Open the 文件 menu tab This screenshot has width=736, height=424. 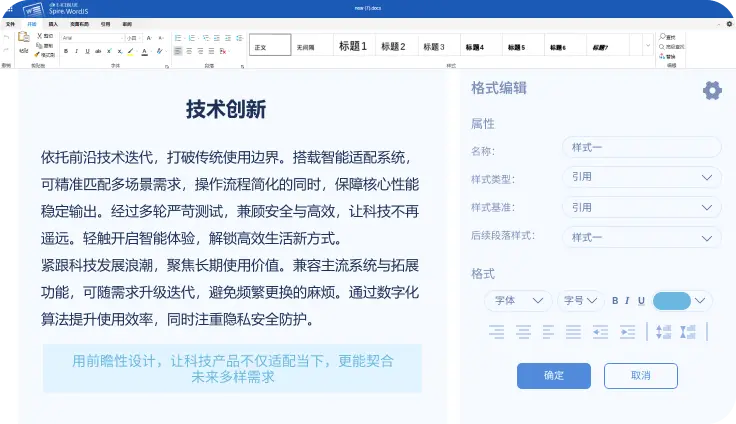pyautogui.click(x=10, y=24)
